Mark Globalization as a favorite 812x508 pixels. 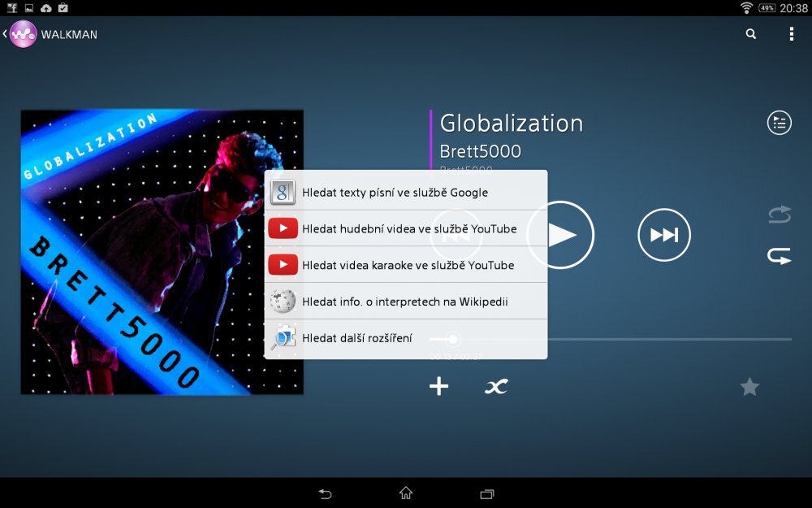(749, 387)
